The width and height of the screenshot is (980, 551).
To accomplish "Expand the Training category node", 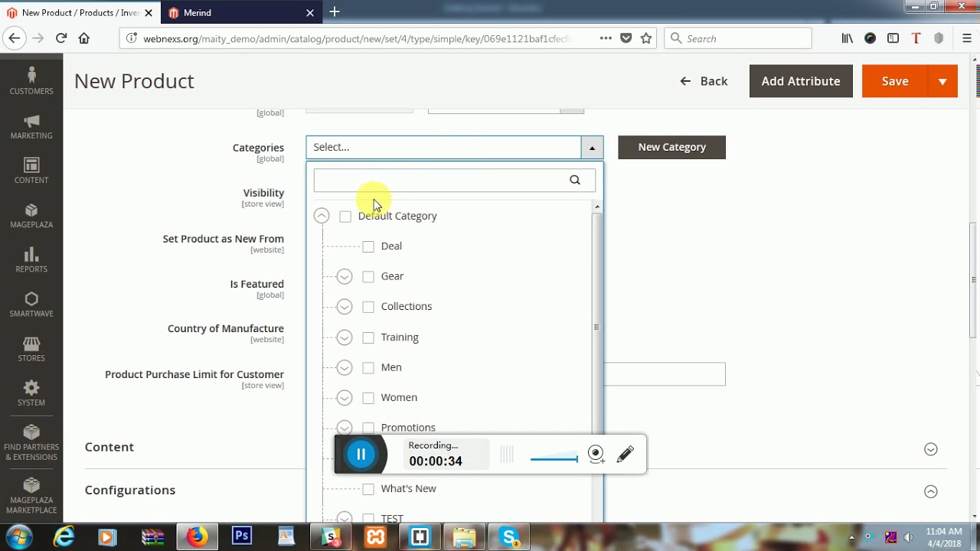I will pos(345,337).
